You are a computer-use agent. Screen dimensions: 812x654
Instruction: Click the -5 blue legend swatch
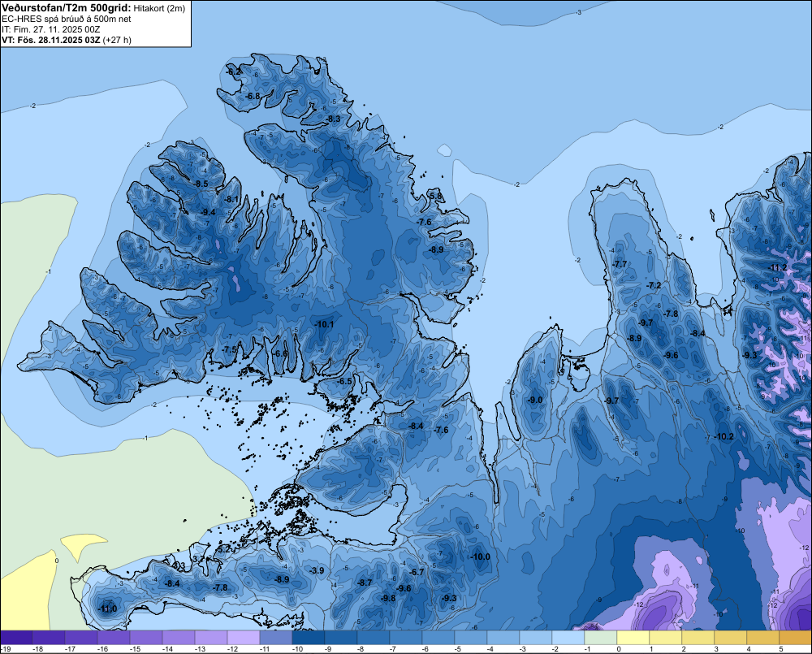(x=471, y=638)
